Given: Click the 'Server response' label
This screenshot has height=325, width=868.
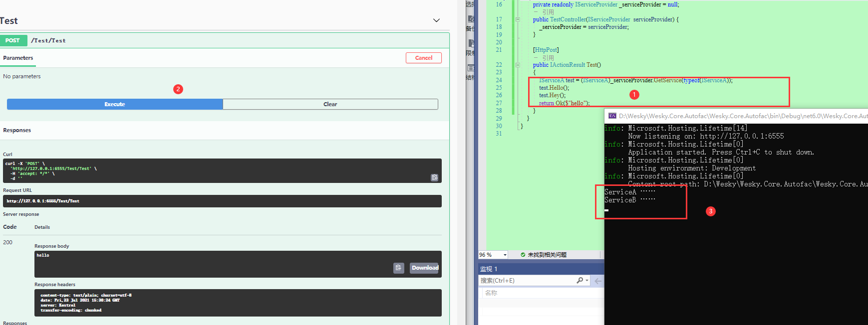Looking at the screenshot, I should (21, 214).
